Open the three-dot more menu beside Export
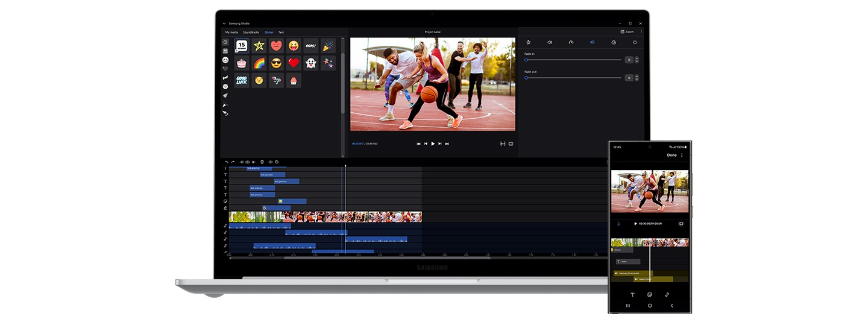Screen dimensions: 868x325 (x=641, y=31)
